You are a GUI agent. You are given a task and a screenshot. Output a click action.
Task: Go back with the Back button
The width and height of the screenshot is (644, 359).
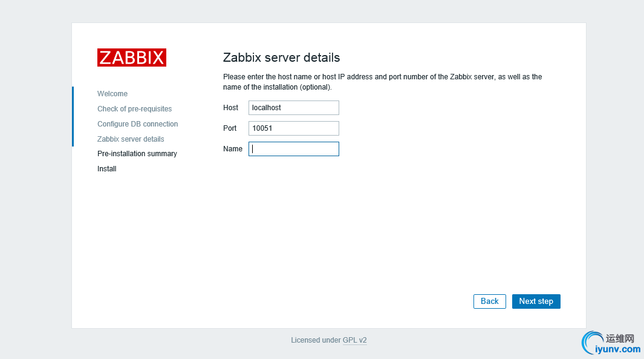click(490, 301)
